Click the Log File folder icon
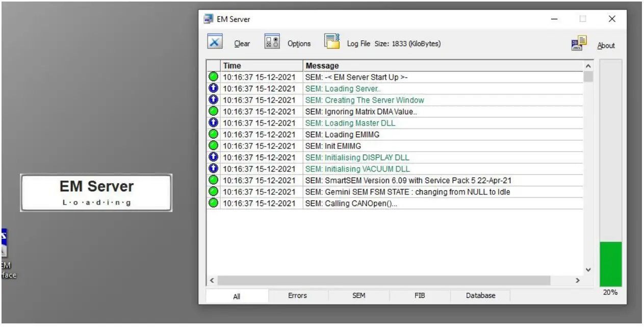The width and height of the screenshot is (644, 327). 332,42
